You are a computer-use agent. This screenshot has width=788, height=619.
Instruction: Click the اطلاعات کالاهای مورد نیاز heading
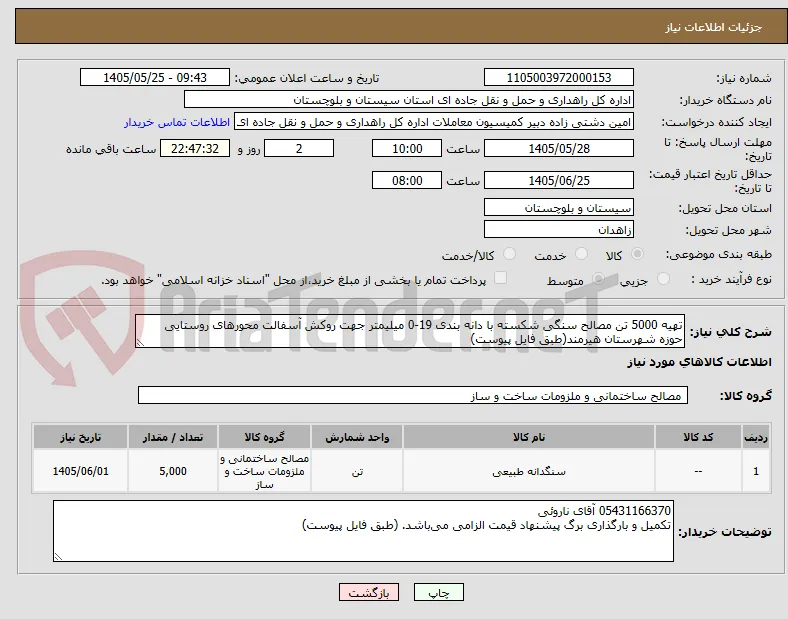coord(699,362)
